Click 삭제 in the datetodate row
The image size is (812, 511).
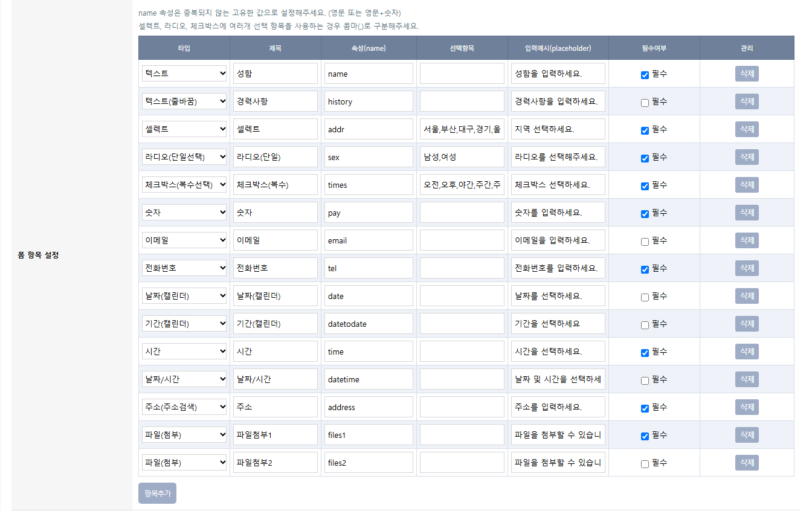tap(747, 324)
